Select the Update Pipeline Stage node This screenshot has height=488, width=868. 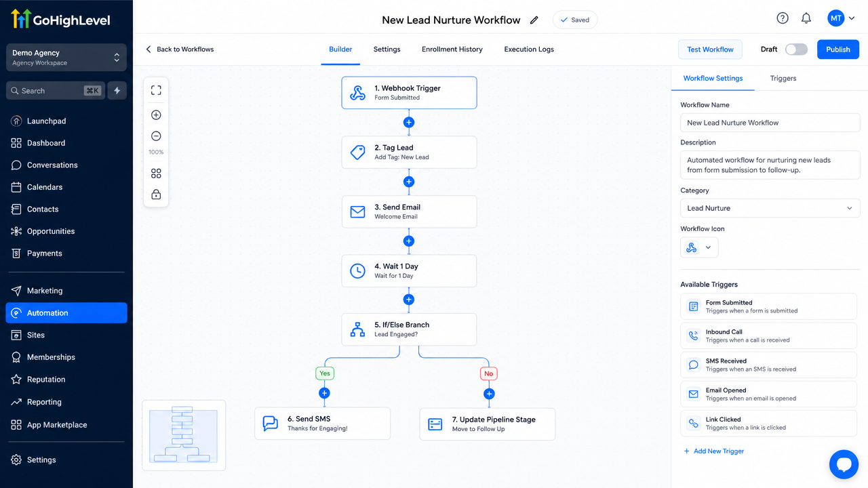click(488, 424)
